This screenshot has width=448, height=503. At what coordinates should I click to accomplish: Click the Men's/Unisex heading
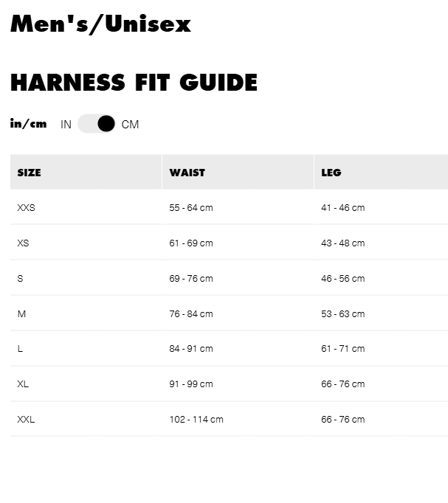click(x=100, y=24)
